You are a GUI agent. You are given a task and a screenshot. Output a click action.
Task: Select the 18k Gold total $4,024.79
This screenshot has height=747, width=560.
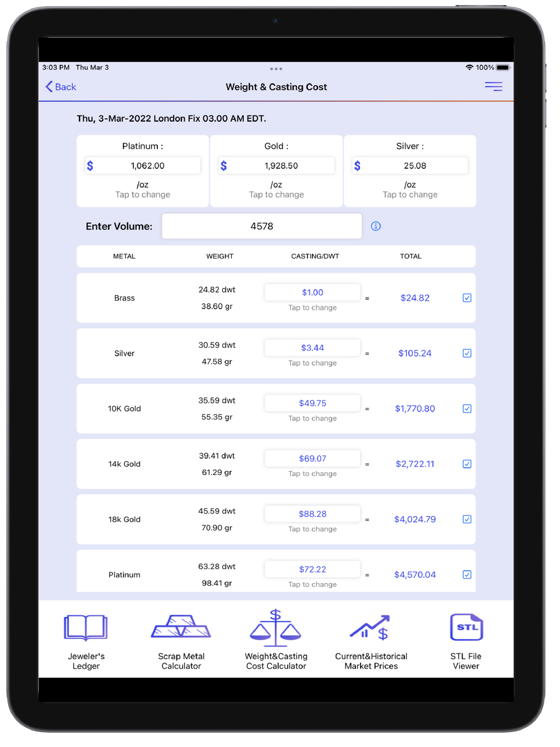[x=415, y=519]
